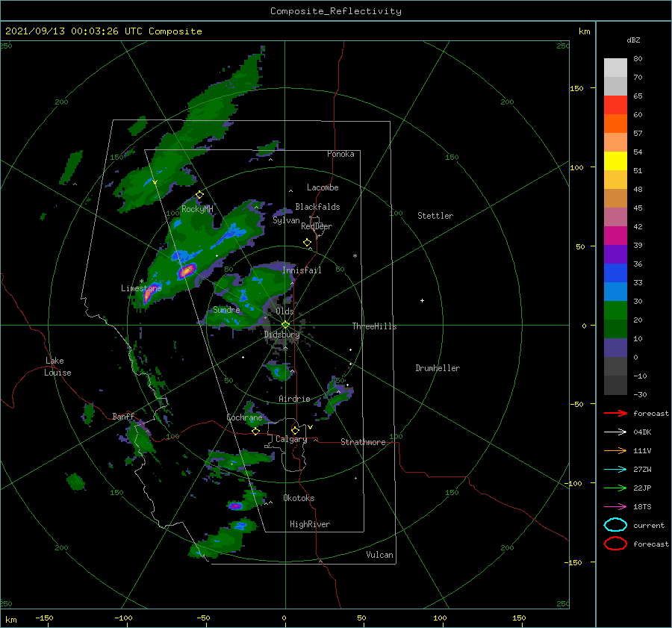Click the small storm cell west of Okotoks
672x628 pixels.
click(236, 506)
